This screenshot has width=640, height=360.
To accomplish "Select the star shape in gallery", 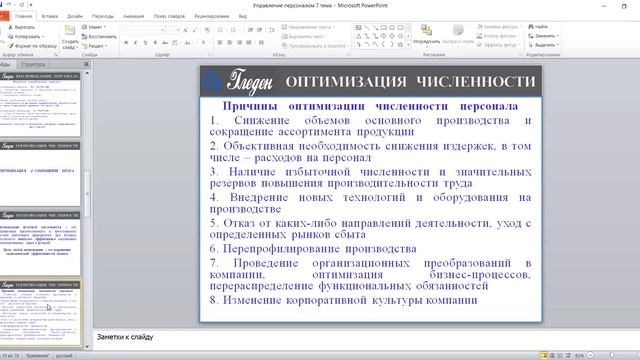I will pos(400,44).
